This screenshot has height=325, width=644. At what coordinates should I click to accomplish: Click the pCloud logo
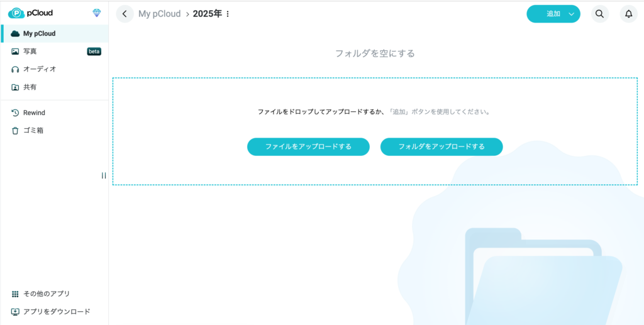coord(30,13)
